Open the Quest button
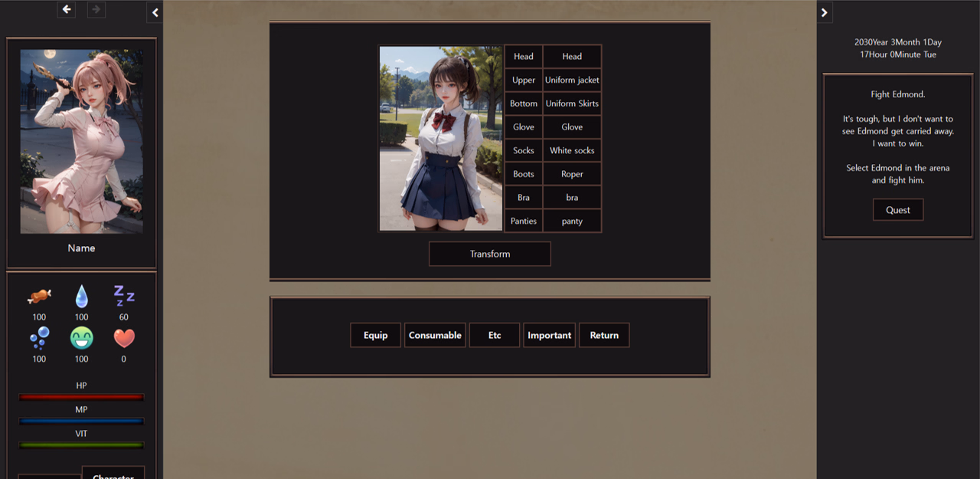Screen dimensions: 980x479 tap(898, 210)
